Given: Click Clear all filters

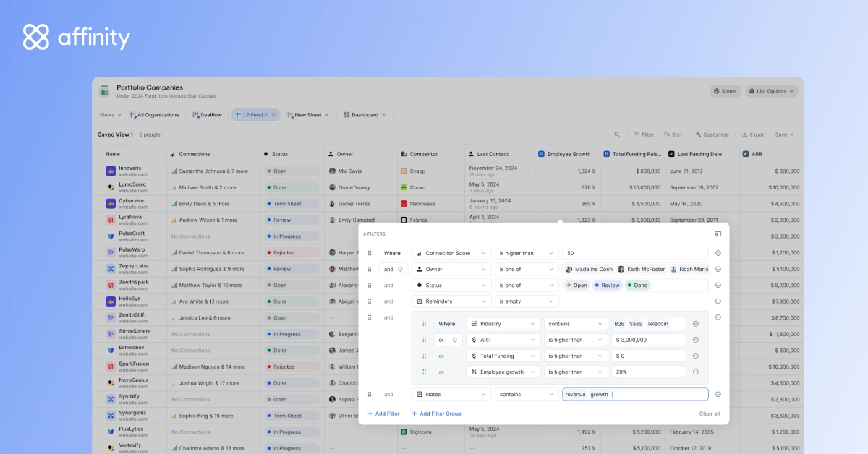Looking at the screenshot, I should pyautogui.click(x=710, y=414).
